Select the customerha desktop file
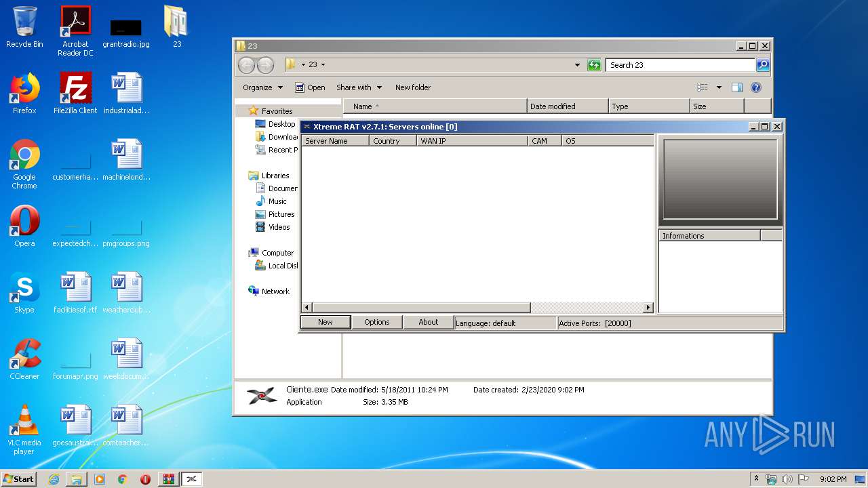This screenshot has width=868, height=488. [x=75, y=167]
